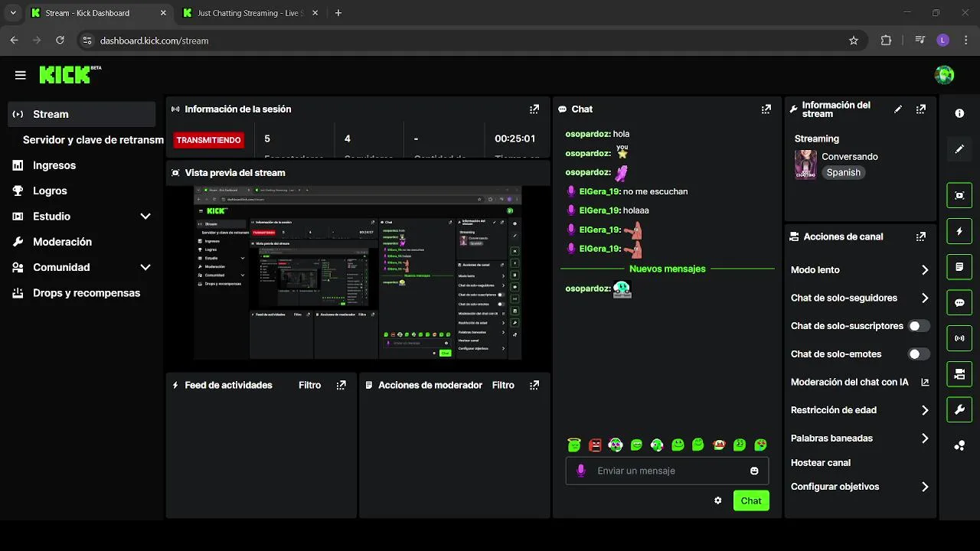Open Chat de solo-seguidores options
Screen dimensions: 980x551
[860, 298]
